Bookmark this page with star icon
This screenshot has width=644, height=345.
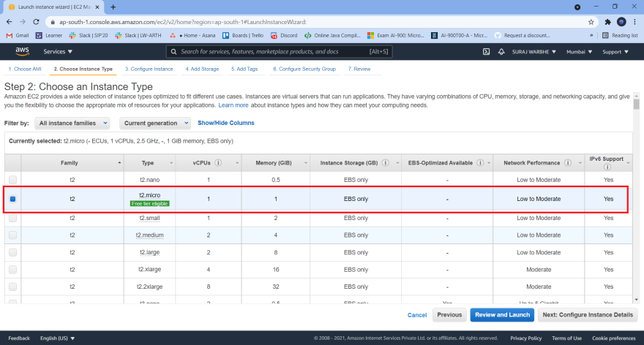(x=591, y=22)
